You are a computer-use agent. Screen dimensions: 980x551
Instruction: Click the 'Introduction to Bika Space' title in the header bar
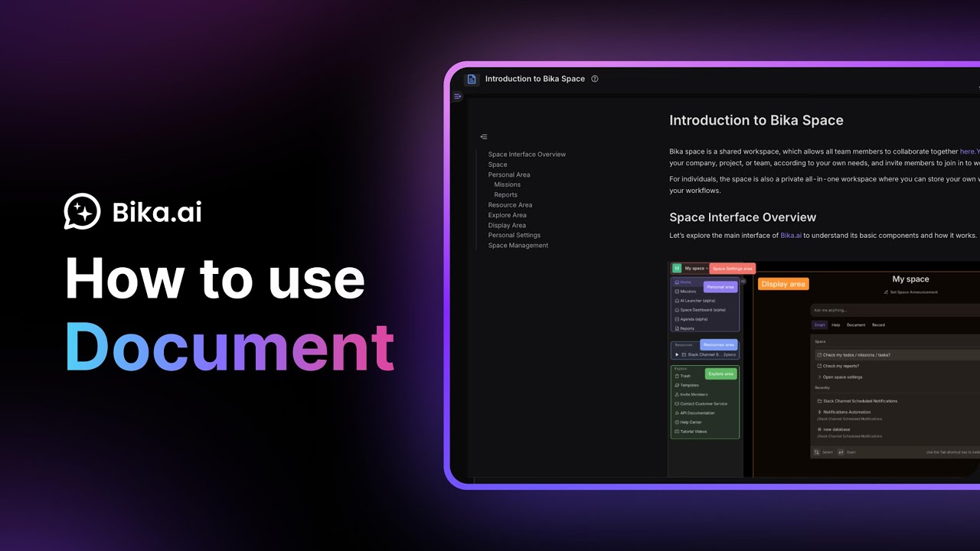pyautogui.click(x=535, y=79)
